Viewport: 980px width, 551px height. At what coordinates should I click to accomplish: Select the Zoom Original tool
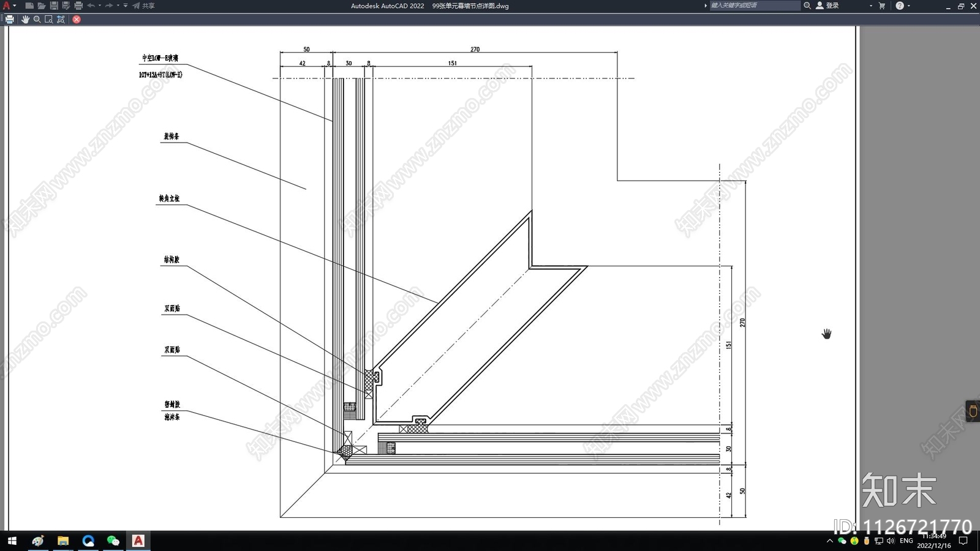[61, 19]
